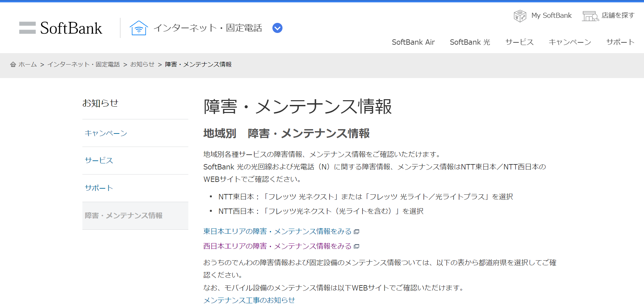Click the Wi-Fi home icon next to インターネット・固定電話

[x=139, y=28]
